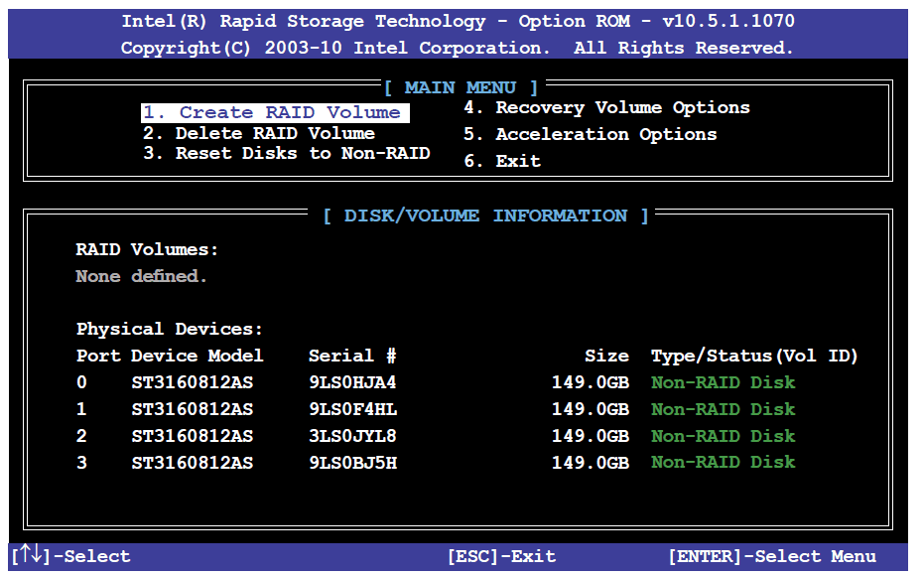Click the Type/Status (Vol ID) column header
The width and height of the screenshot is (924, 576).
coord(753,356)
